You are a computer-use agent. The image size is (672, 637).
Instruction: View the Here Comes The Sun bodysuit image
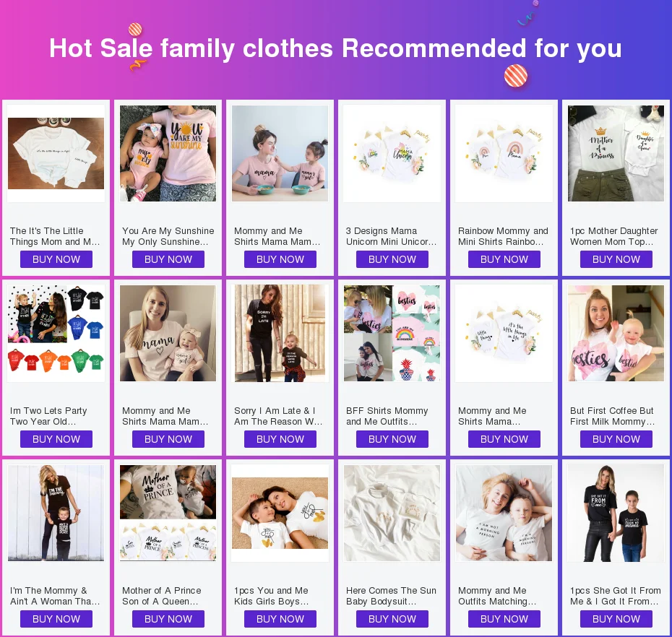click(392, 513)
